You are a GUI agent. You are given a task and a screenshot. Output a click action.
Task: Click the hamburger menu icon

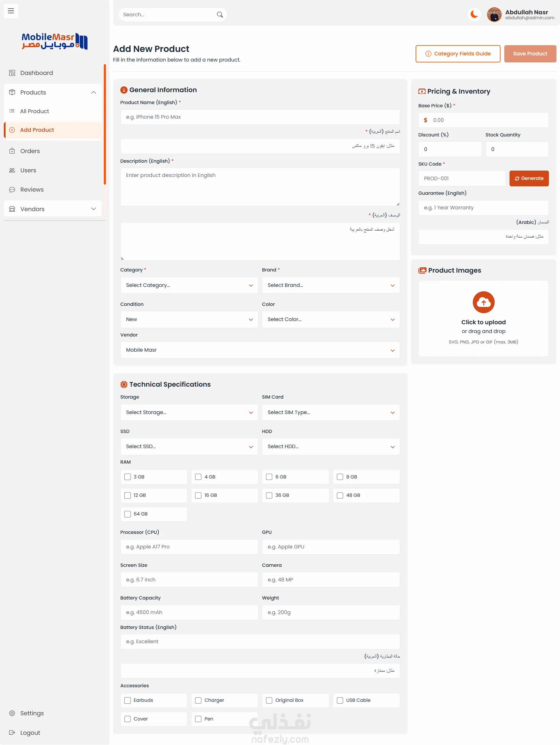click(11, 11)
